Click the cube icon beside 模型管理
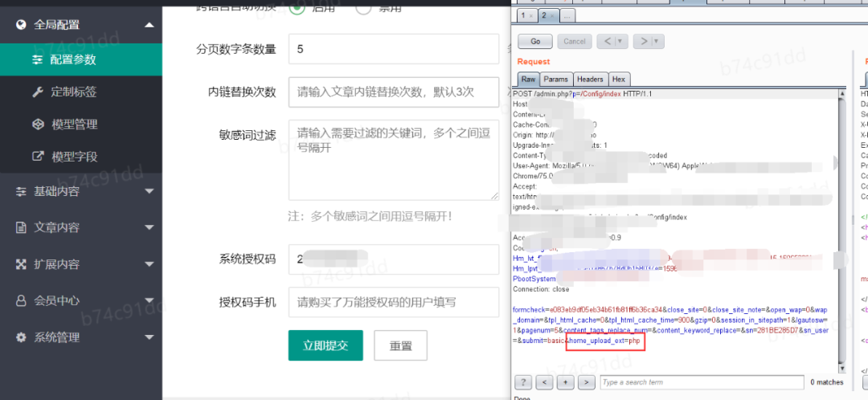The width and height of the screenshot is (868, 400). click(38, 124)
